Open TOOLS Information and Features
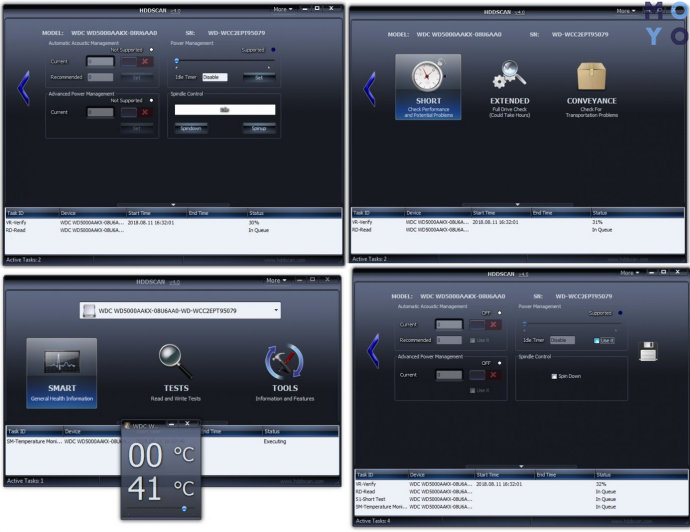690x532 pixels. click(285, 373)
